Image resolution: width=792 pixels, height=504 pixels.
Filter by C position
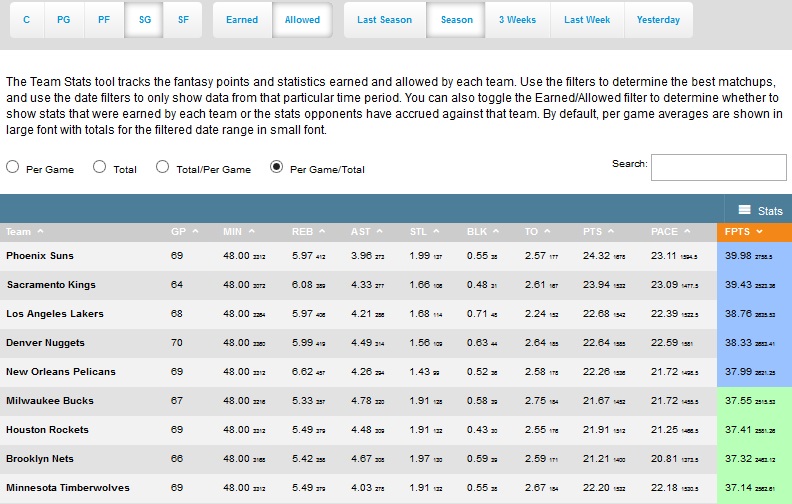point(27,20)
